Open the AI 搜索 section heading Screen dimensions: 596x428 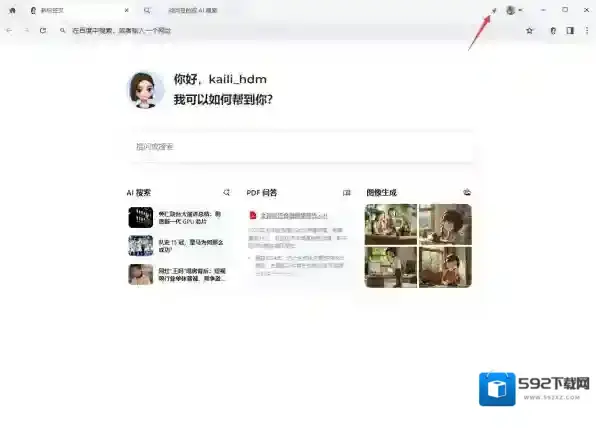[139, 193]
